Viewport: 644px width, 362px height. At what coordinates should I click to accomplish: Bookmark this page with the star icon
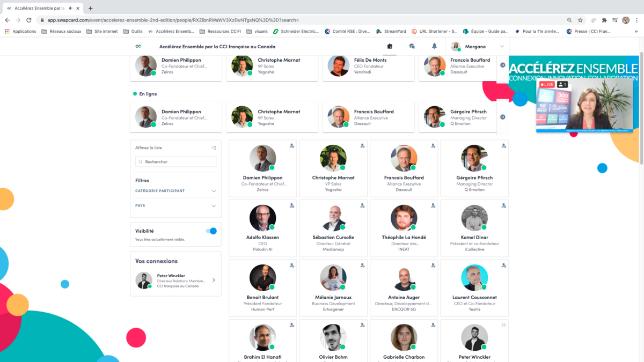click(580, 20)
